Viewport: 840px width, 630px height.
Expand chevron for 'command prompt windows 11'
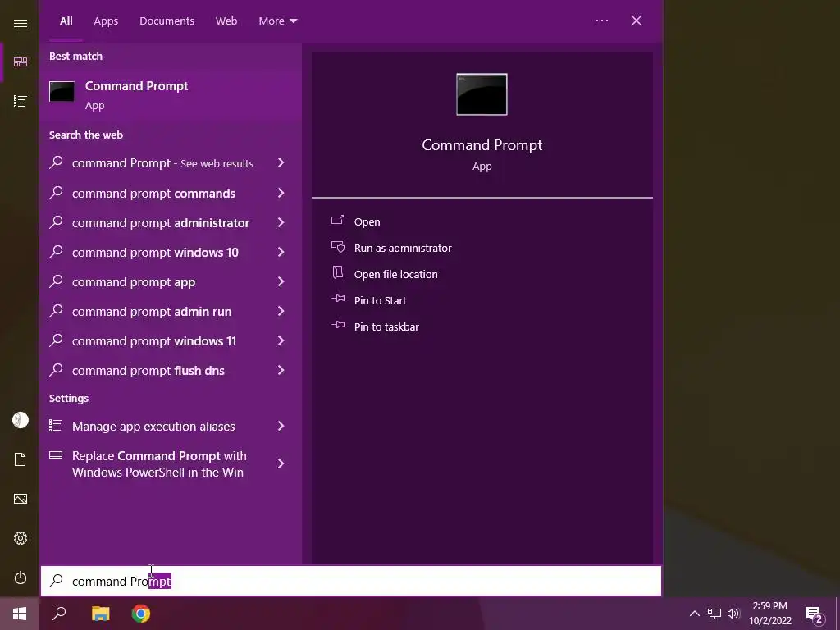[281, 340]
